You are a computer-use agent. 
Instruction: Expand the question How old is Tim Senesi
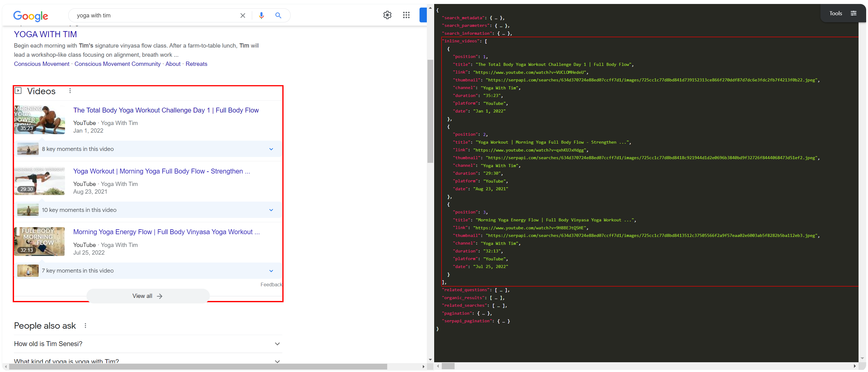277,344
